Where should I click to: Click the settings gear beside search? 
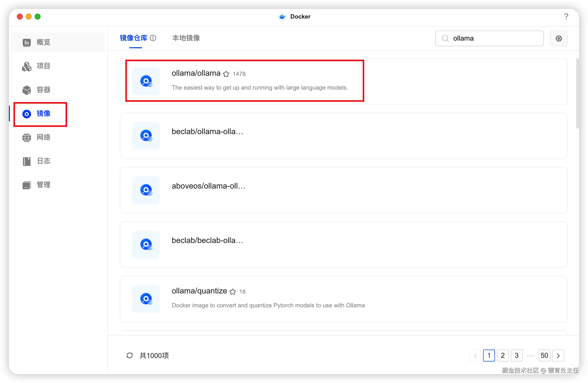point(559,38)
